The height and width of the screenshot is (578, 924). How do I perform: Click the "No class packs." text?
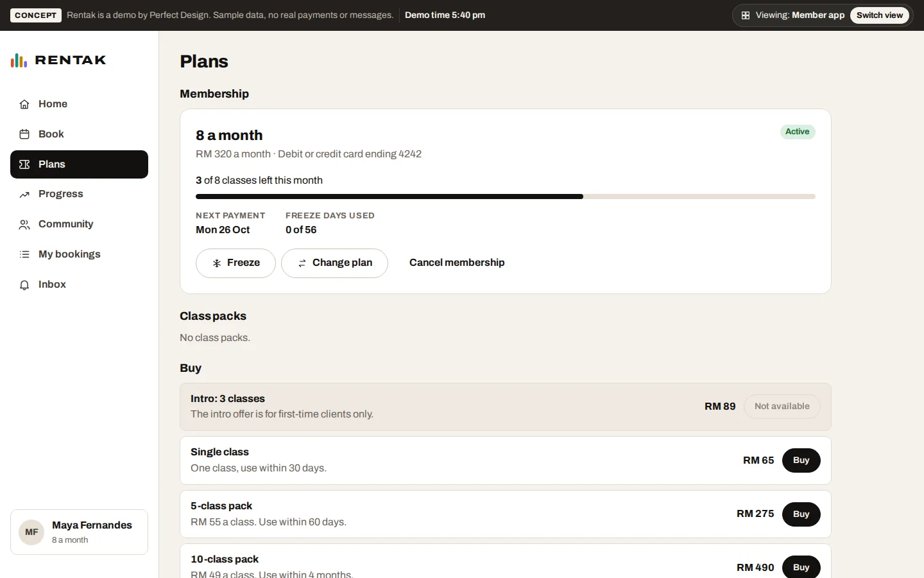point(215,338)
